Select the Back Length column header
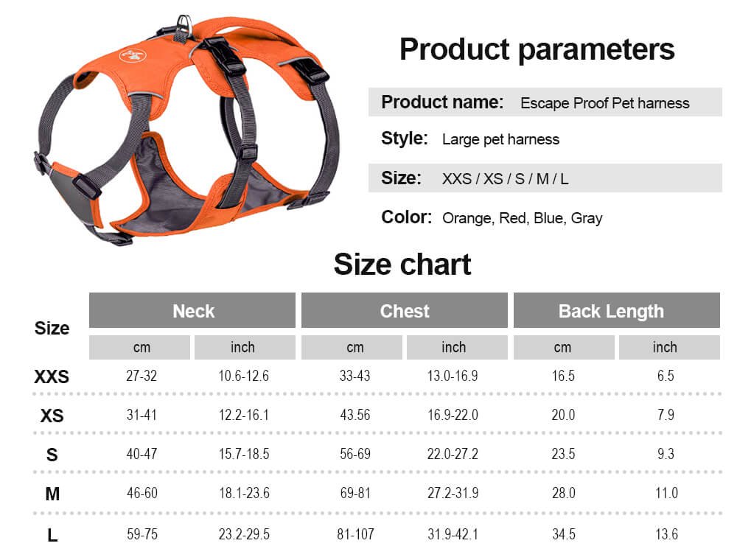The width and height of the screenshot is (737, 560). [617, 310]
